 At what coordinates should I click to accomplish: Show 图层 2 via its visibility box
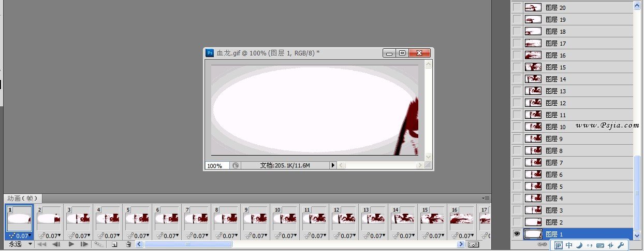(517, 222)
